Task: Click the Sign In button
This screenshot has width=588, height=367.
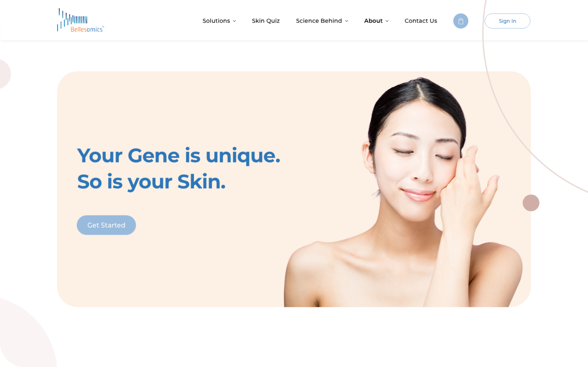Action: [507, 21]
